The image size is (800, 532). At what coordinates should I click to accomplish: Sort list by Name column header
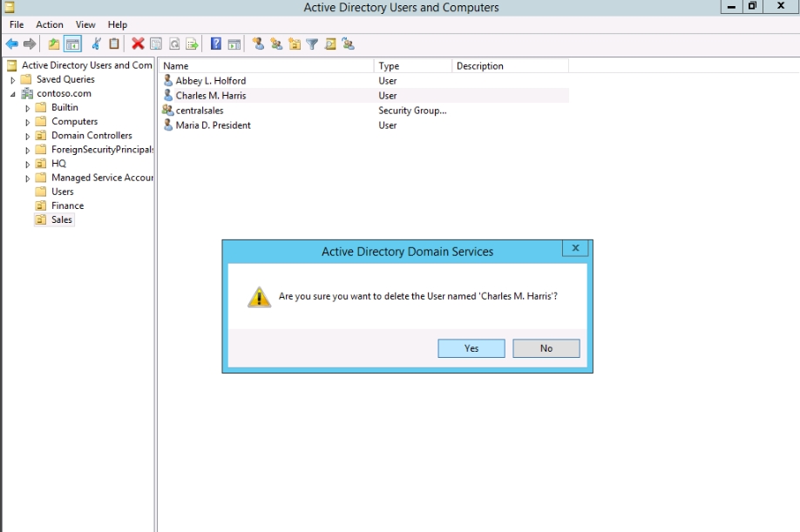[267, 65]
